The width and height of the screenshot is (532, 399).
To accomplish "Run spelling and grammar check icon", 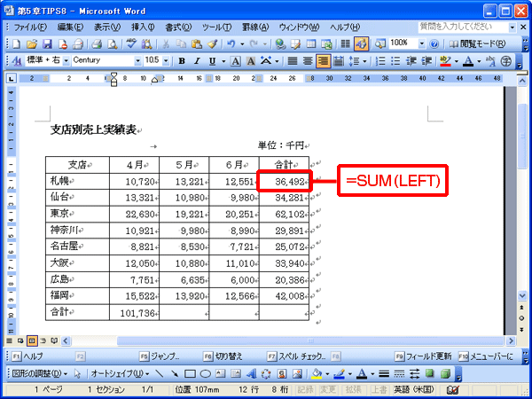I will point(131,43).
